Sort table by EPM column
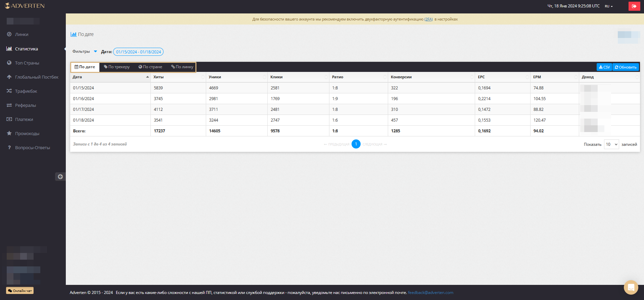This screenshot has width=644, height=300. pyautogui.click(x=555, y=77)
